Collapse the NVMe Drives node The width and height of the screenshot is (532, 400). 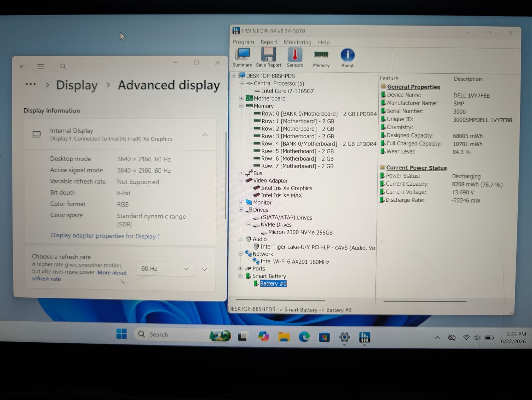[248, 225]
